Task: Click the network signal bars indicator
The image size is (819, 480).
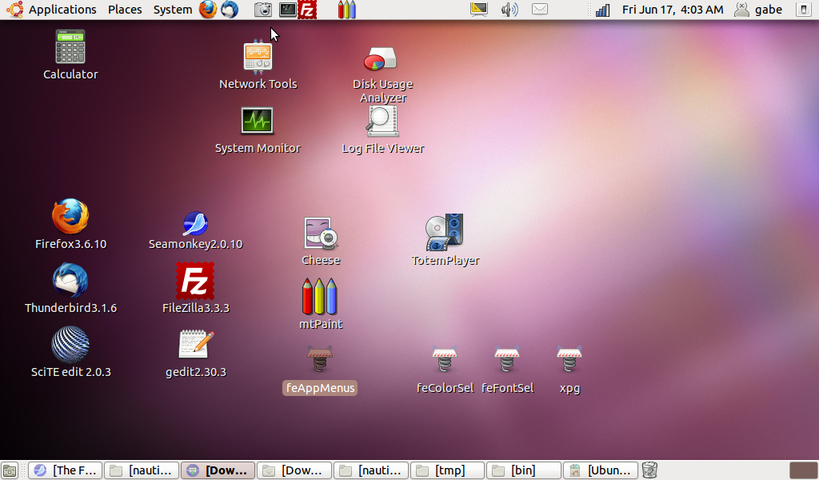Action: (602, 9)
